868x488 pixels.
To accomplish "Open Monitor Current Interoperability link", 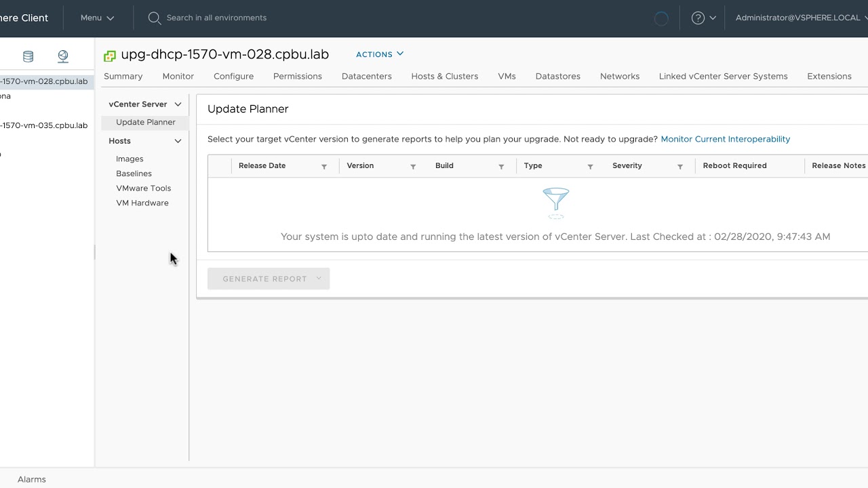I will coord(726,139).
